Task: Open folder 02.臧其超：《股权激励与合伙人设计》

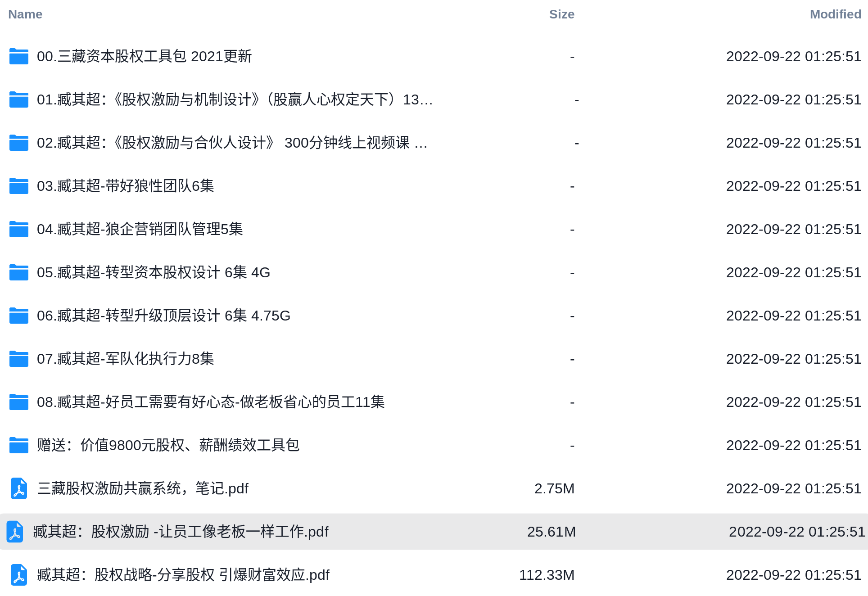Action: 232,143
